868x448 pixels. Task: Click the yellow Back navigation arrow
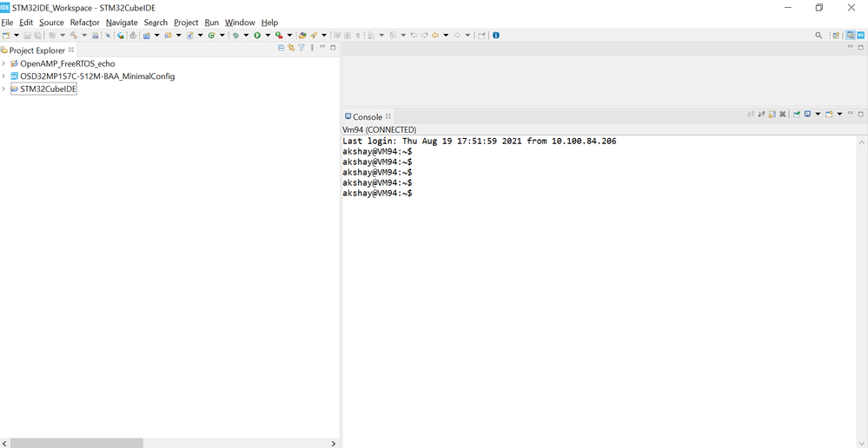435,35
